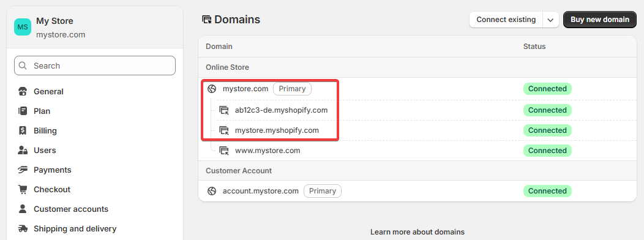This screenshot has width=644, height=240.
Task: Click the Domain column header
Action: pos(219,47)
